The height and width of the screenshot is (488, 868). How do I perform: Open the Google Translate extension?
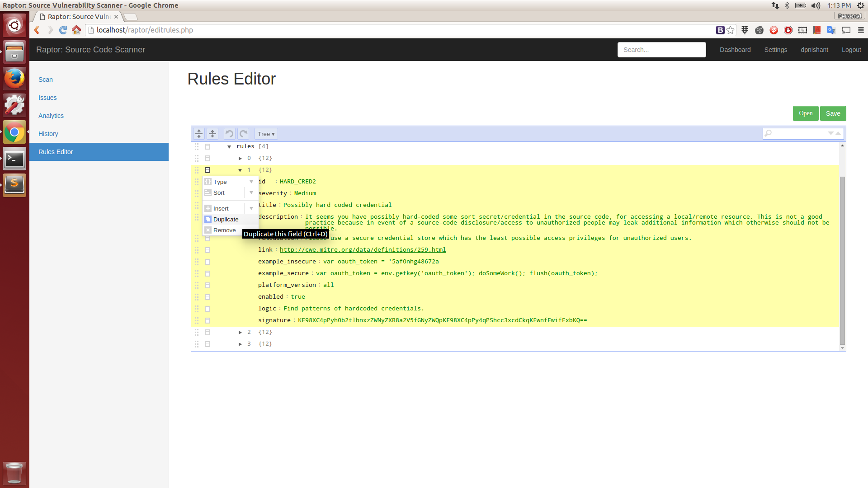pyautogui.click(x=832, y=30)
